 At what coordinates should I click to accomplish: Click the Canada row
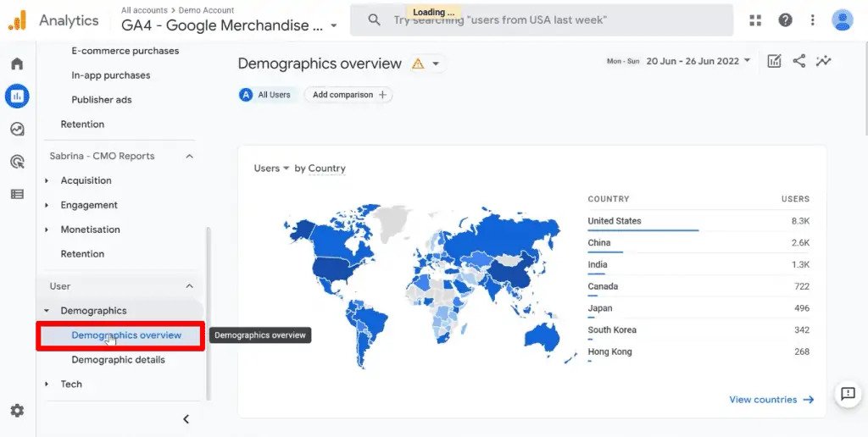coord(698,286)
